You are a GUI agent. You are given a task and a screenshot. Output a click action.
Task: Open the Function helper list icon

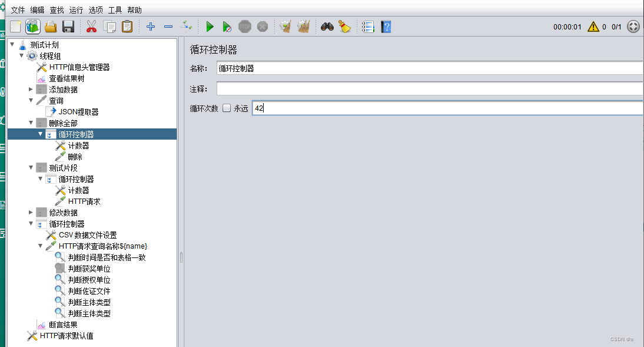[368, 27]
